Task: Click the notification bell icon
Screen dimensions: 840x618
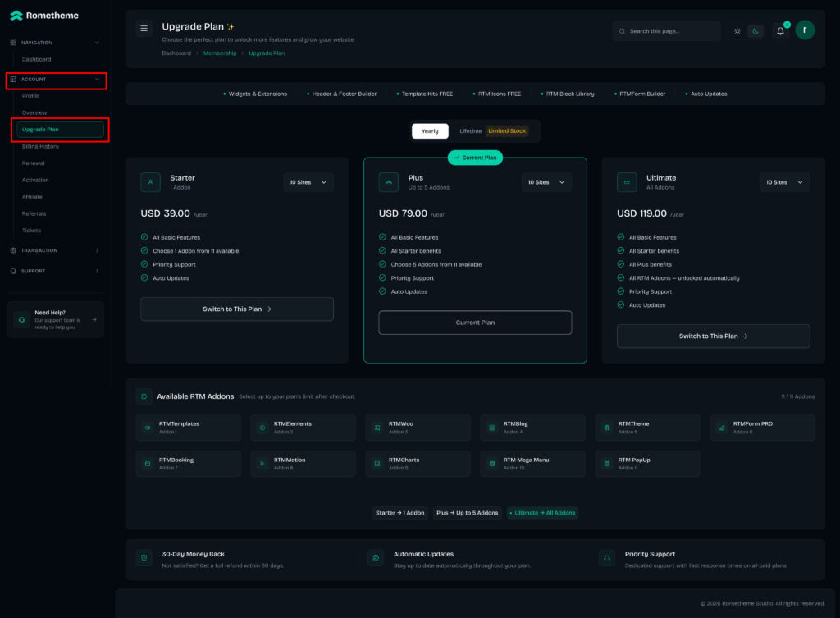Action: point(781,31)
